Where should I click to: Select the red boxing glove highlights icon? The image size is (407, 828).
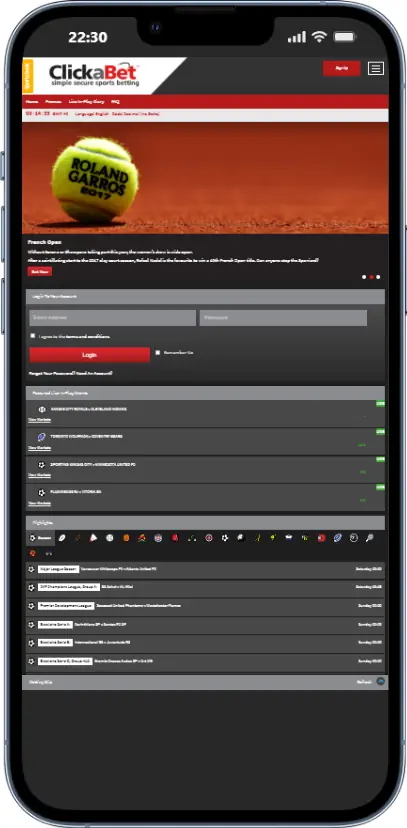point(175,538)
